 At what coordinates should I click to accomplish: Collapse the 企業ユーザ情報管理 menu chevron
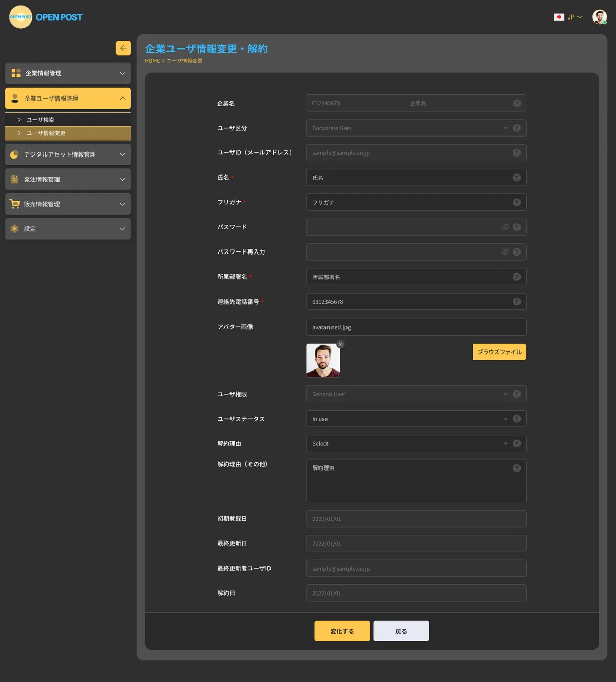122,98
